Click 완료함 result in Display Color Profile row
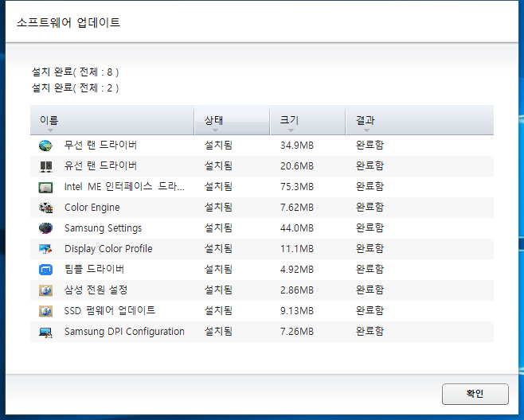This screenshot has height=420, width=524. point(370,249)
